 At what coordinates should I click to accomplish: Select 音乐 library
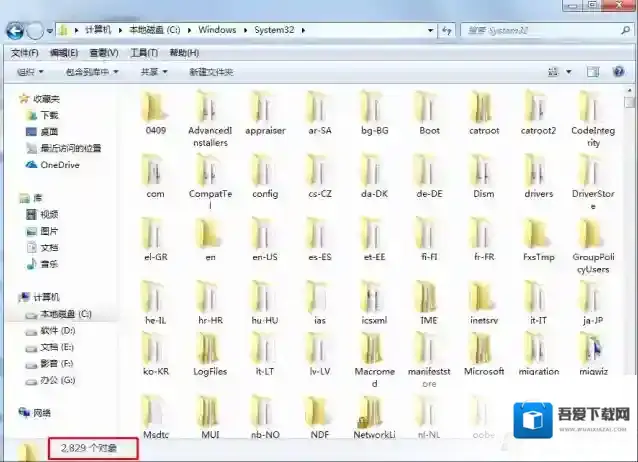point(49,264)
